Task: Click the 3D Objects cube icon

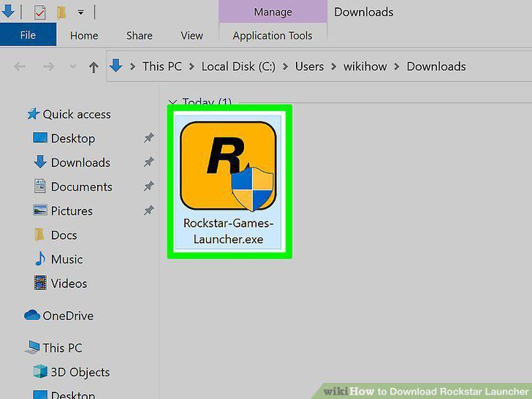Action: click(40, 371)
